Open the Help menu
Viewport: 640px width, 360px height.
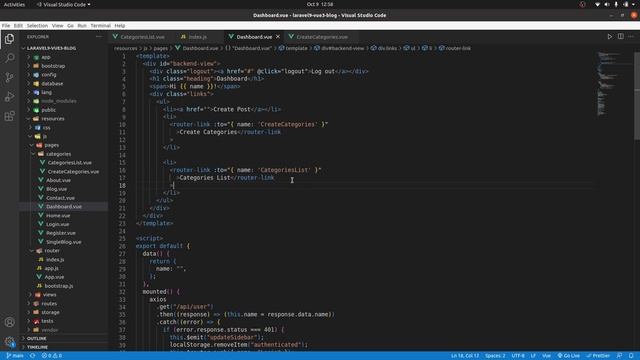[x=120, y=25]
